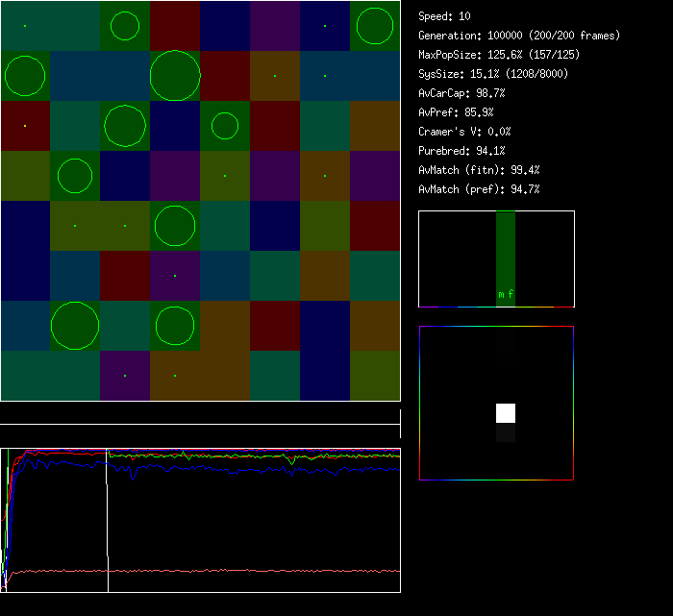Viewport: 673px width, 616px height.
Task: Click the Cramer's V statistic
Action: (464, 132)
